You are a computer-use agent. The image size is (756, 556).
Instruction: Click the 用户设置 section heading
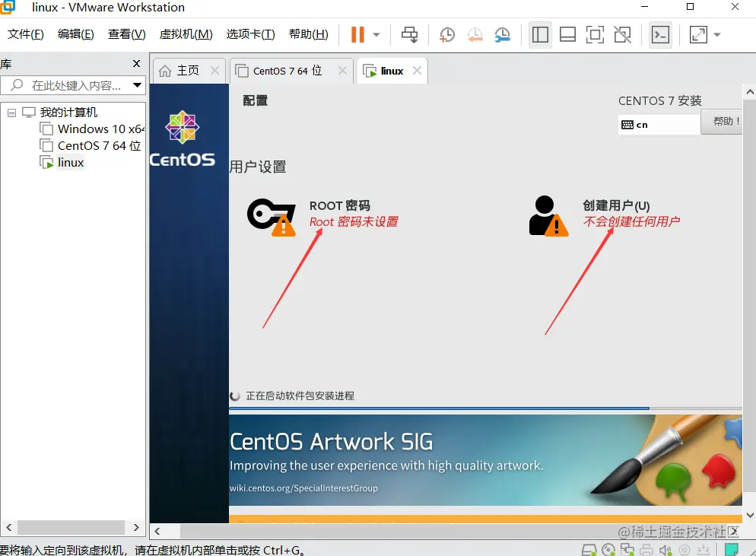258,167
